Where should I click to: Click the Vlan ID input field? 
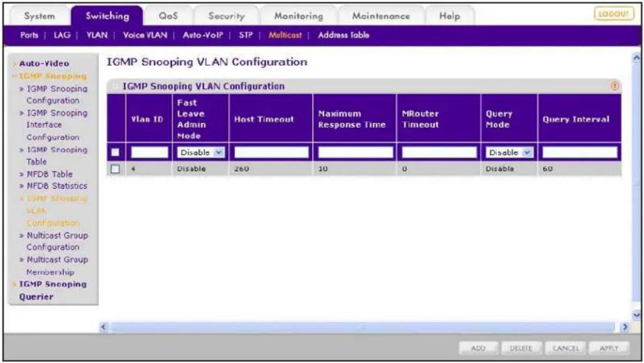149,152
